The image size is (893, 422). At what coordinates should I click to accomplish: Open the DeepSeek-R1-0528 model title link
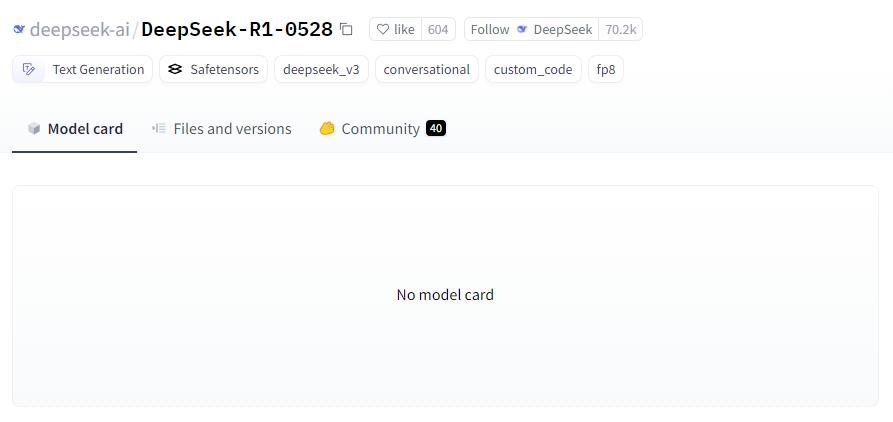(237, 29)
